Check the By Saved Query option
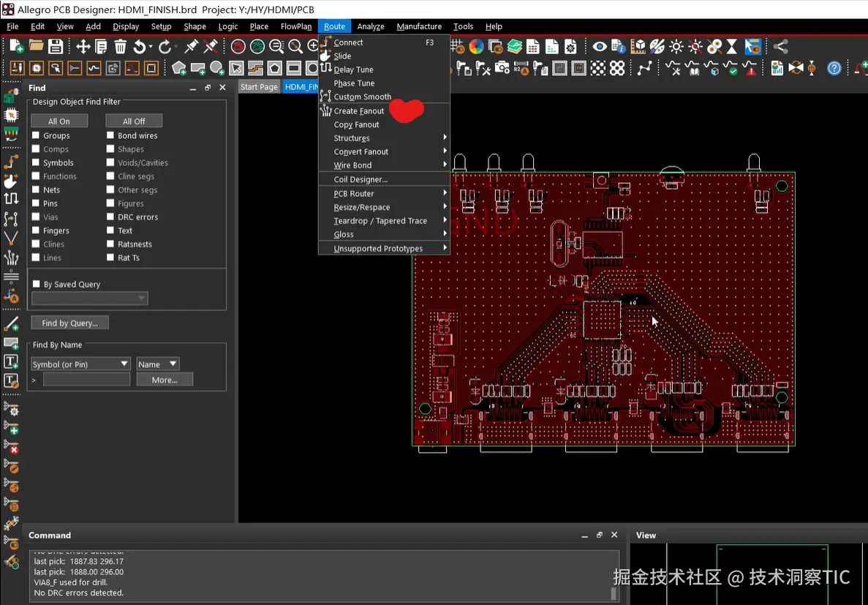This screenshot has height=605, width=868. coord(36,284)
